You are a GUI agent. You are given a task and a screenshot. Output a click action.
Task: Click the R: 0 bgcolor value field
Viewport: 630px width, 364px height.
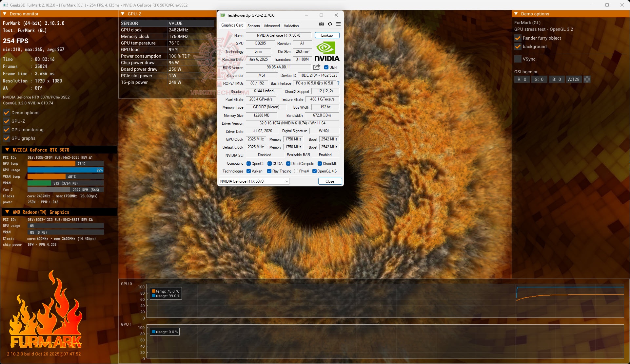522,79
